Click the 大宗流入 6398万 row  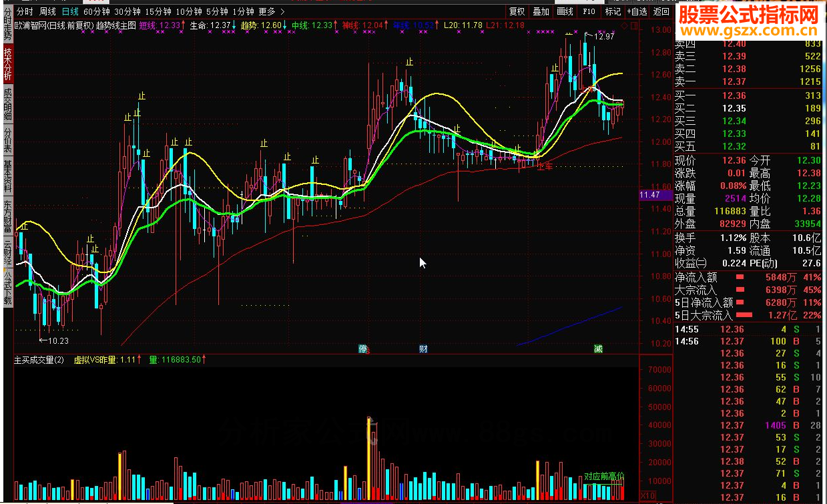click(748, 290)
